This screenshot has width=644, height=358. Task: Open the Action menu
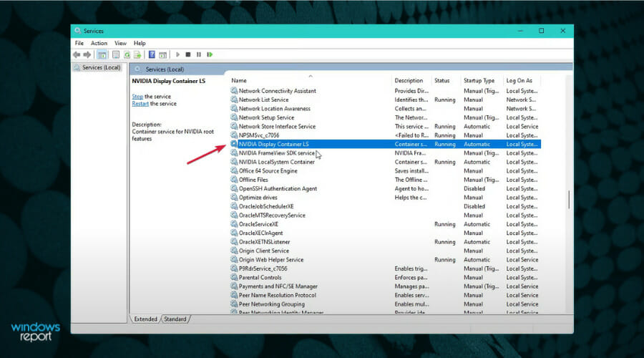99,43
